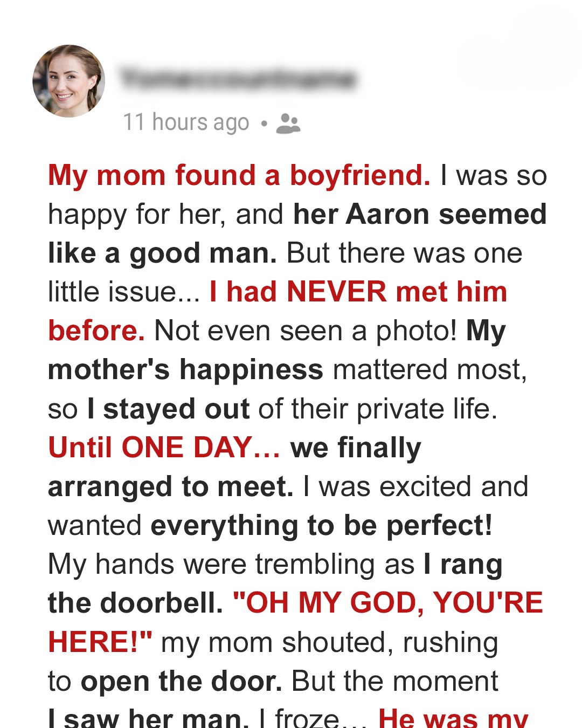Click the friends audience icon

click(288, 123)
